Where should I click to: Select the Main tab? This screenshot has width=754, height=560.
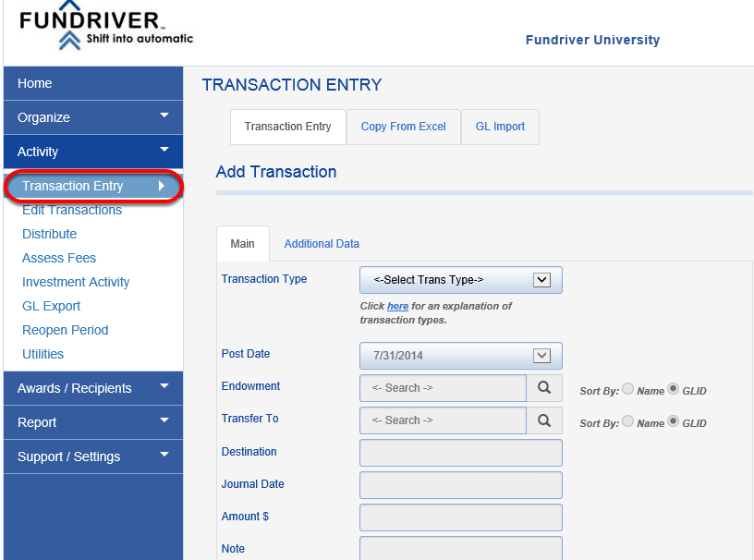tap(243, 243)
